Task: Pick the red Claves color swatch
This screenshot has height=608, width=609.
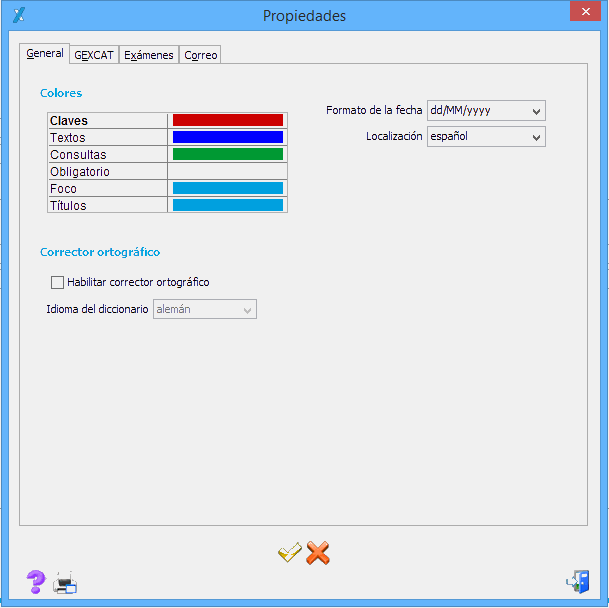Action: click(x=227, y=120)
